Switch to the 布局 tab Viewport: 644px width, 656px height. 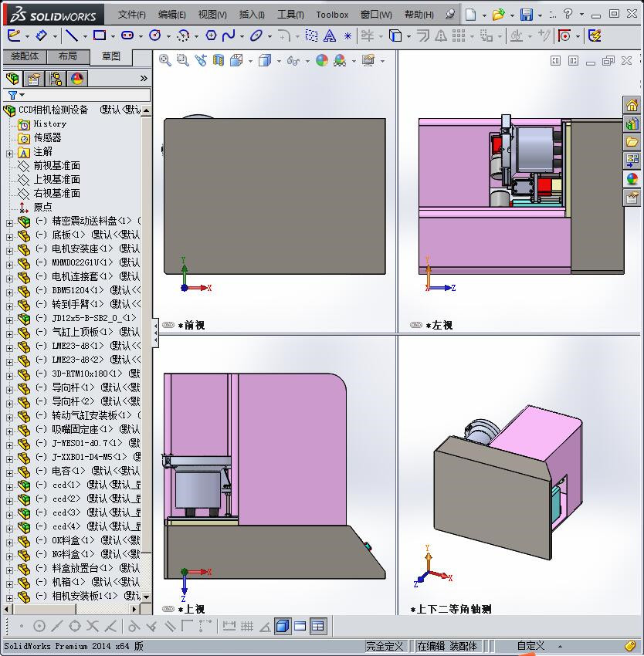point(68,56)
